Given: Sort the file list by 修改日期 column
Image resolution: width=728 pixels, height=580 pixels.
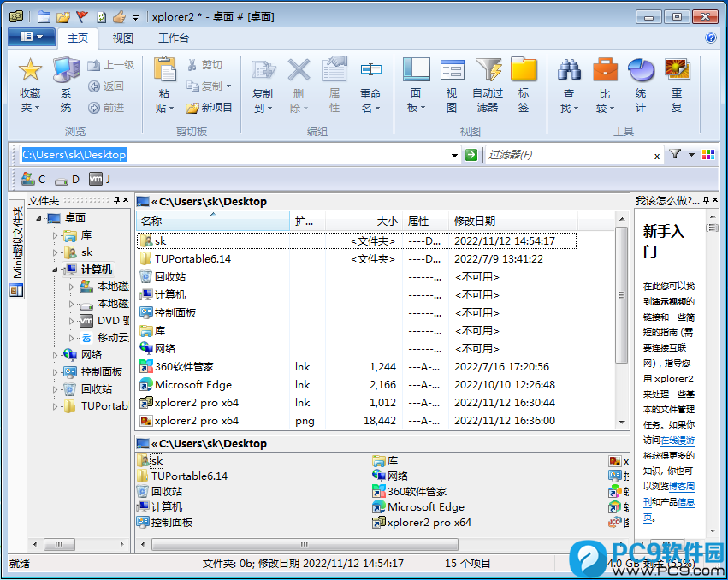Looking at the screenshot, I should pos(512,221).
